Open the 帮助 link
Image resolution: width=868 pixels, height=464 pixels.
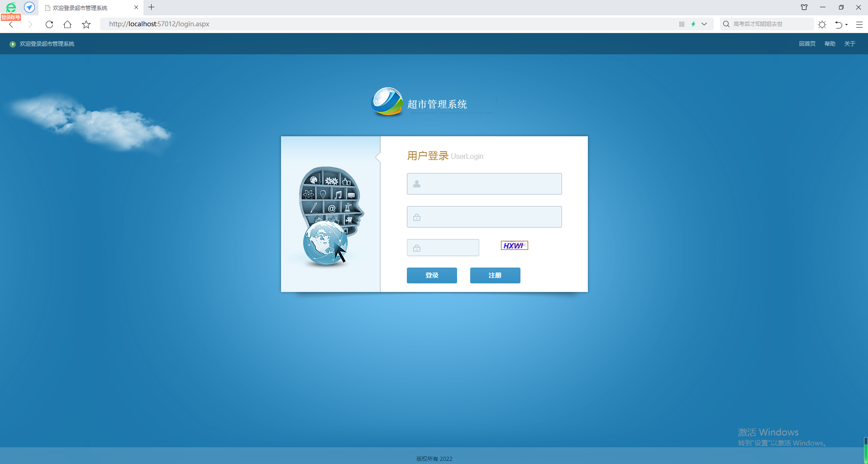(x=830, y=44)
